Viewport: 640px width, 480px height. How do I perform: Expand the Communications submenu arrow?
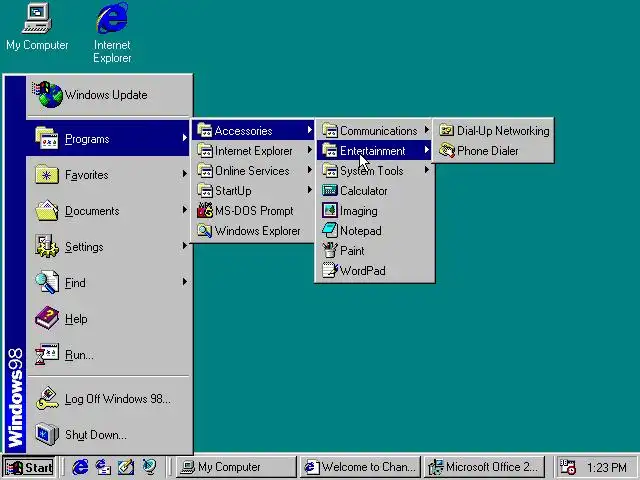(427, 130)
